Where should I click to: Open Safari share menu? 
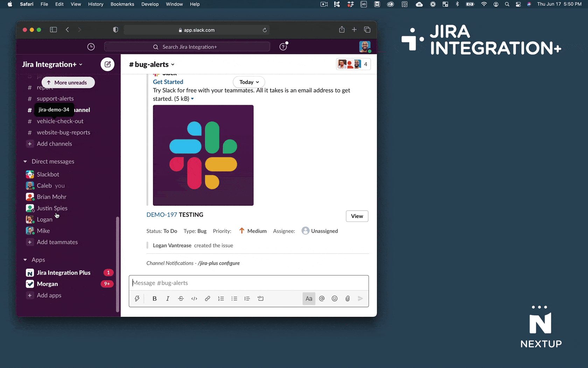pos(342,30)
